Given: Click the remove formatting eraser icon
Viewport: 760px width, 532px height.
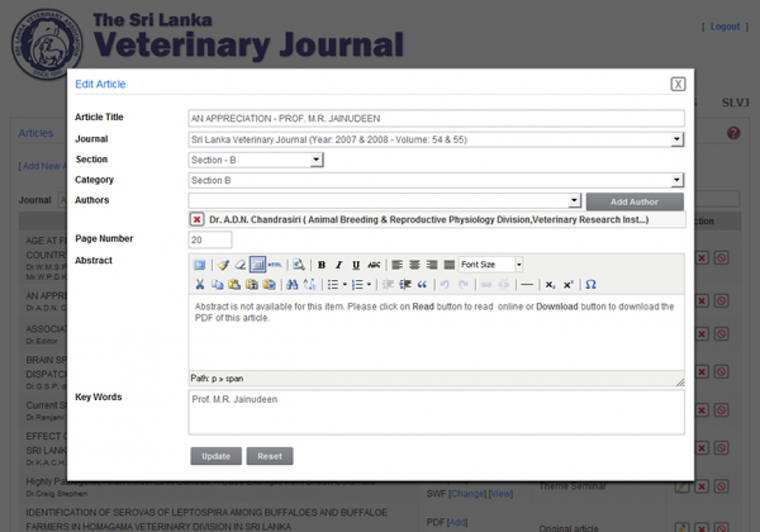Looking at the screenshot, I should pos(241,264).
